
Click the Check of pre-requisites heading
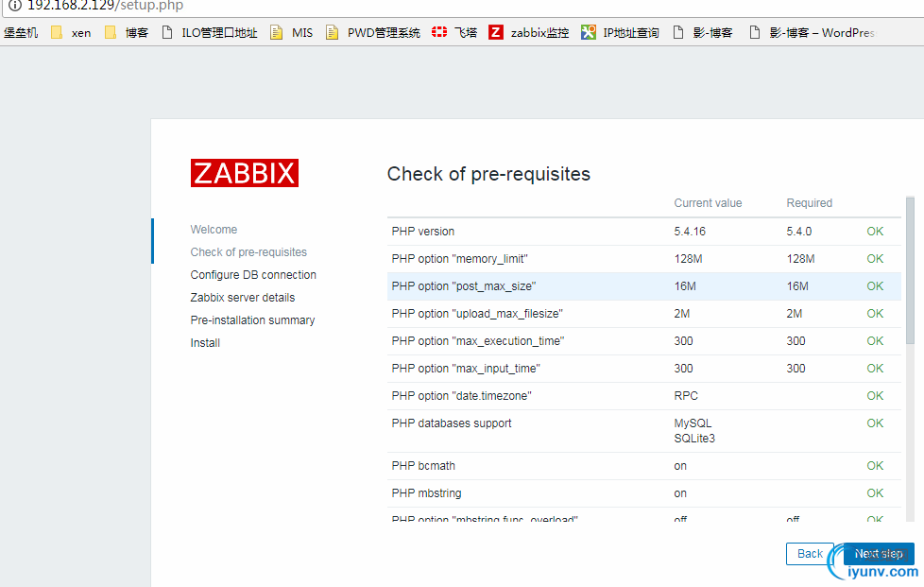(x=488, y=174)
